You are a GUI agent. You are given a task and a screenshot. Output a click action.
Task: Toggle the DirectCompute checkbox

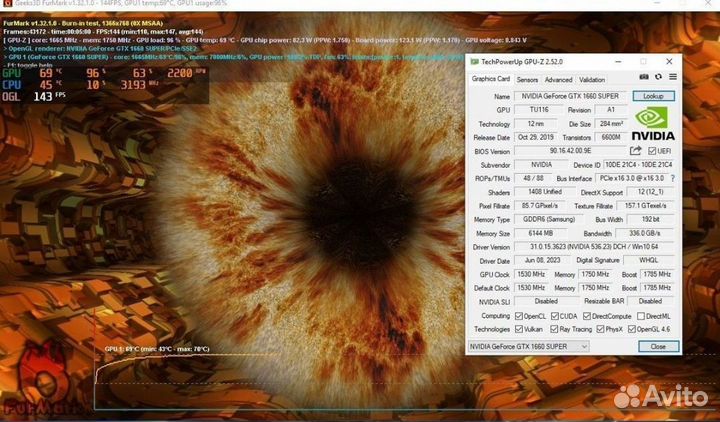(587, 316)
